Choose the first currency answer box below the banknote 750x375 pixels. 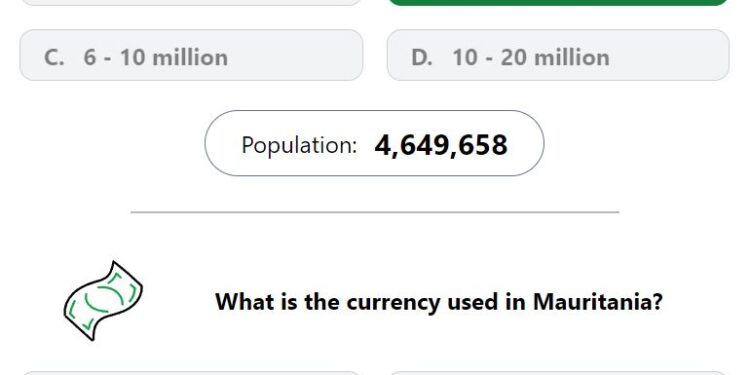[191, 373]
